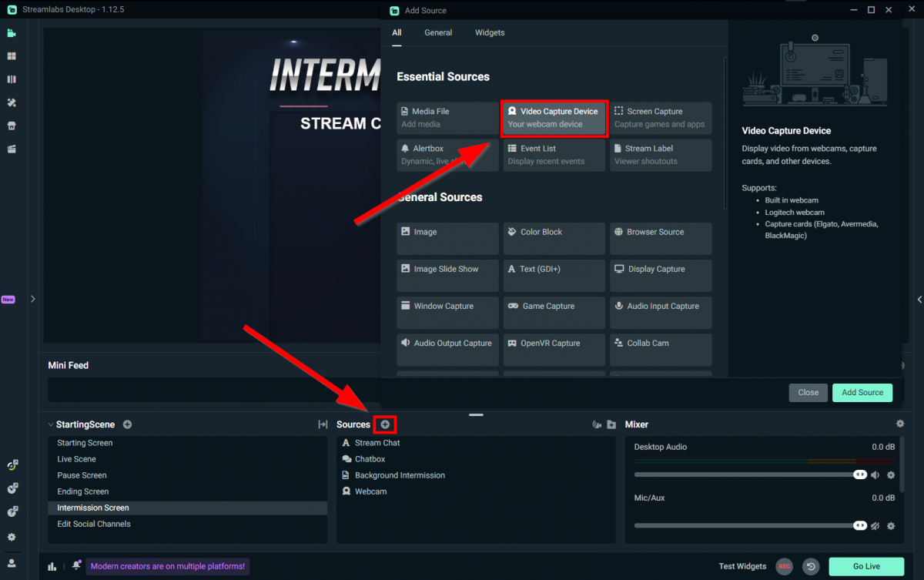This screenshot has width=924, height=580.
Task: Click the Streamlabs logo in title bar
Action: (x=12, y=9)
